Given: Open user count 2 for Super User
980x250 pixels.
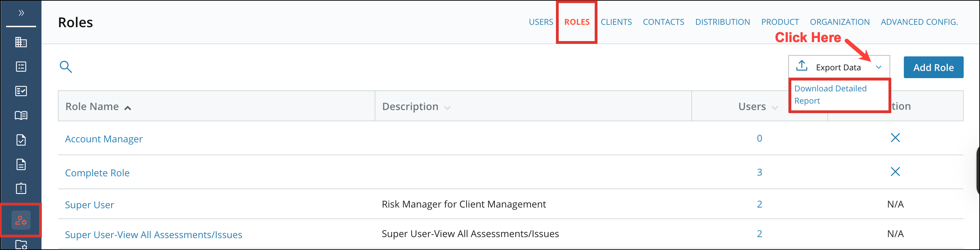Looking at the screenshot, I should 759,204.
